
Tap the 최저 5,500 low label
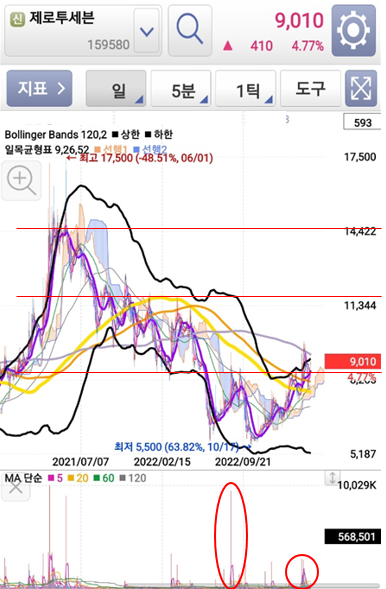(183, 447)
